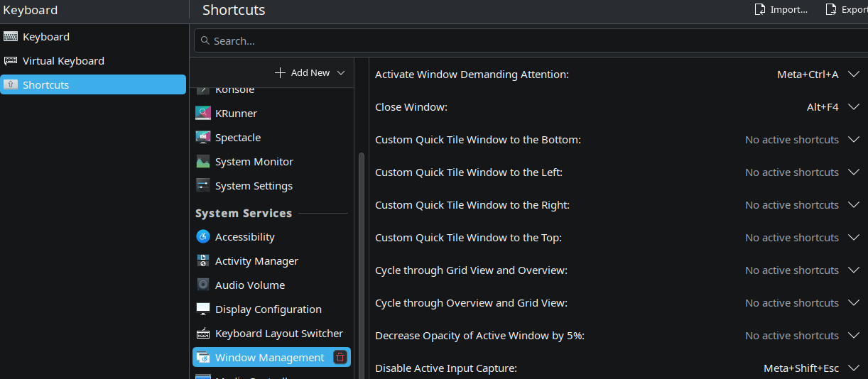Viewport: 868px width, 379px height.
Task: Select the Display Configuration monitor icon
Action: pos(203,309)
